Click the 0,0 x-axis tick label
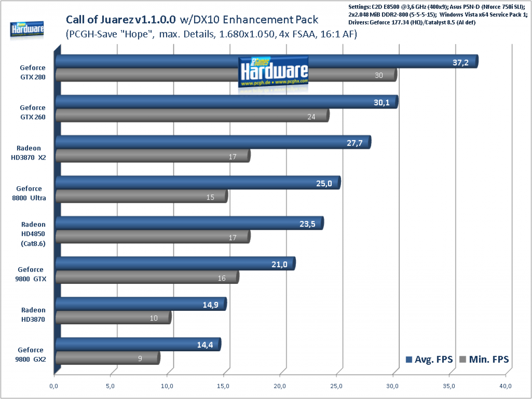This screenshot has width=532, height=399. (54, 386)
